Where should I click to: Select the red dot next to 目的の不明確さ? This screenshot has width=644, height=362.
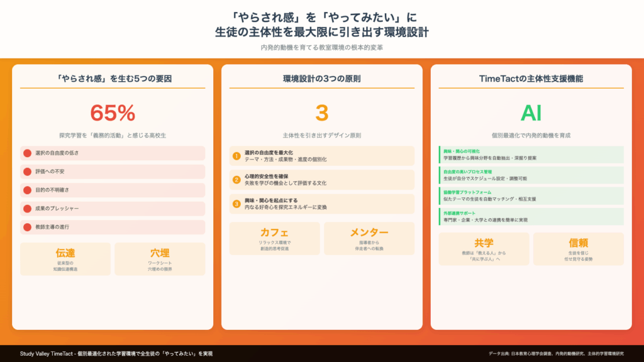point(27,190)
